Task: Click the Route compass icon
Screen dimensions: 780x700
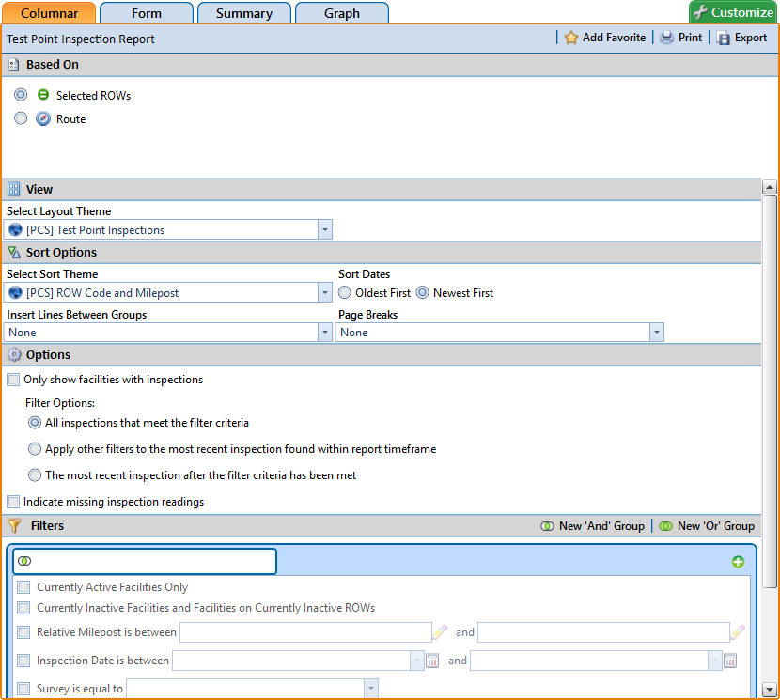Action: pyautogui.click(x=43, y=118)
